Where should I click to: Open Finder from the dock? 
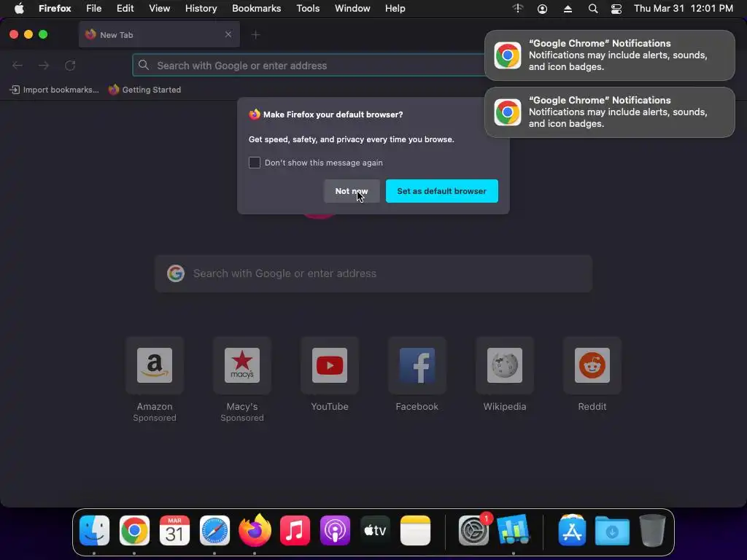pos(94,530)
